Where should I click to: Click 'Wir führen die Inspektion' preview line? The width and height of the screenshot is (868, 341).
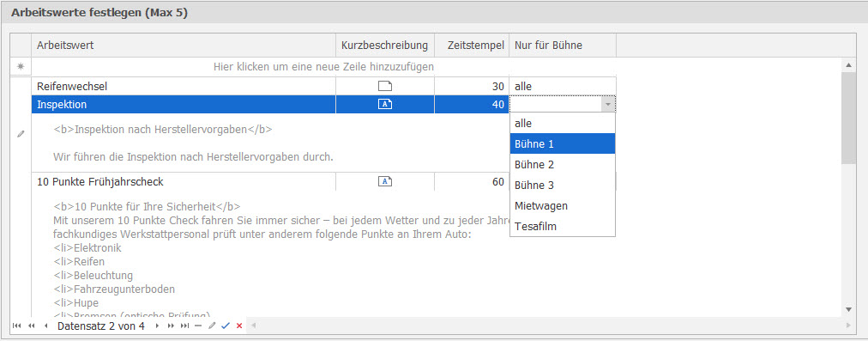193,157
